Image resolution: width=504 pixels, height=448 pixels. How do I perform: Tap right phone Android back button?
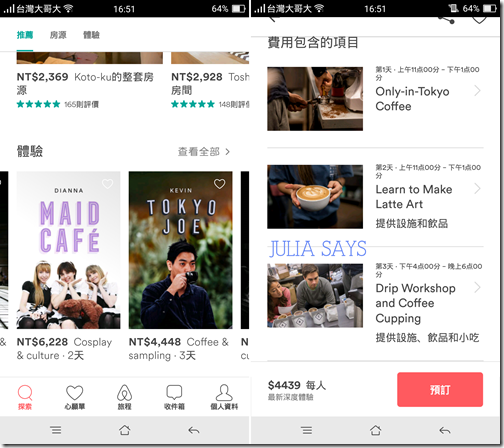(x=444, y=430)
